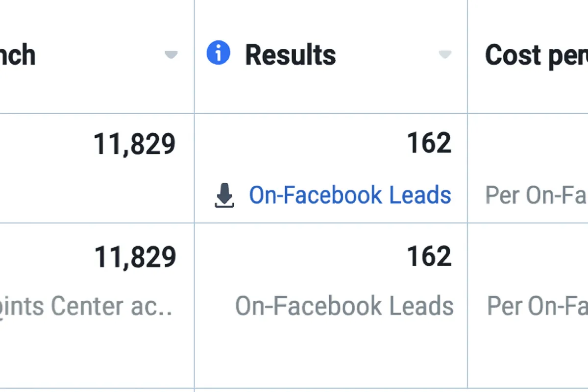This screenshot has height=392, width=588.
Task: Click the 162 value in the summary row
Action: click(429, 257)
